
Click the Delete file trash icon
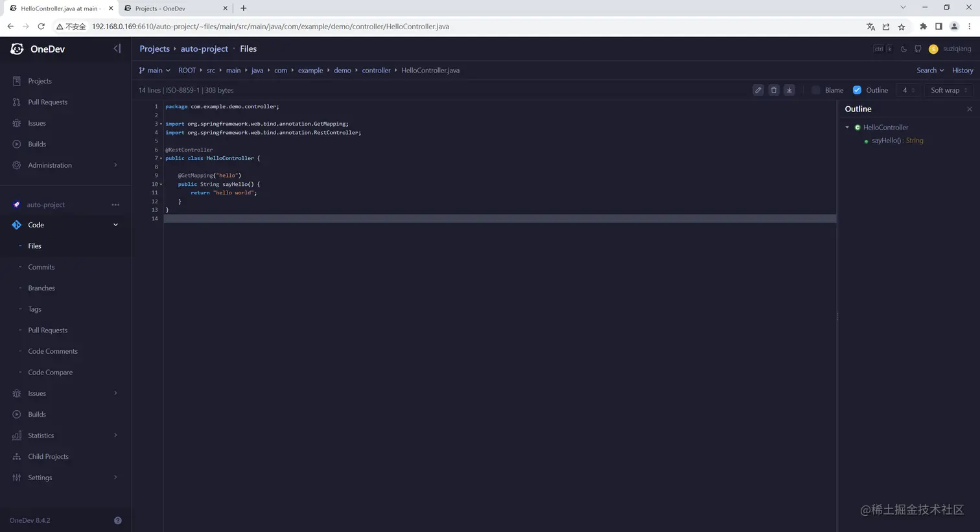pos(774,90)
